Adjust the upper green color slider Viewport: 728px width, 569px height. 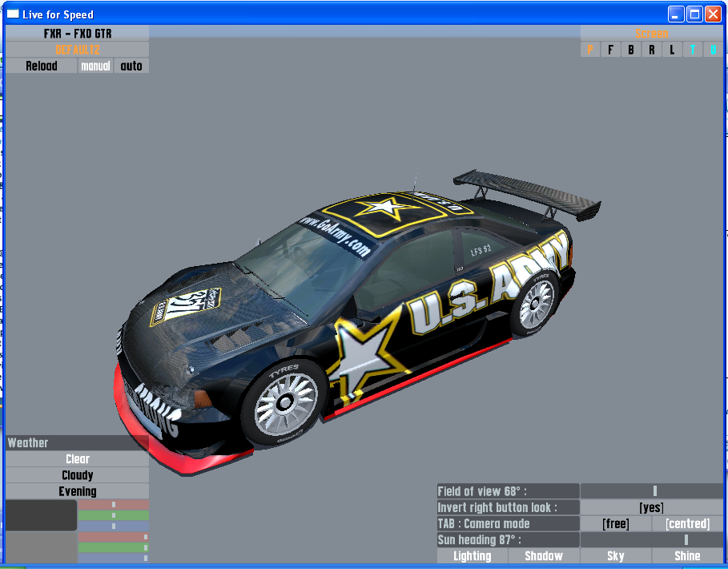coord(113,515)
